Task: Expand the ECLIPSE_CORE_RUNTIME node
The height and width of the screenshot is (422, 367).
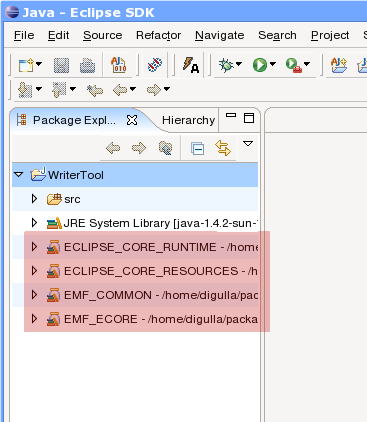Action: [34, 247]
